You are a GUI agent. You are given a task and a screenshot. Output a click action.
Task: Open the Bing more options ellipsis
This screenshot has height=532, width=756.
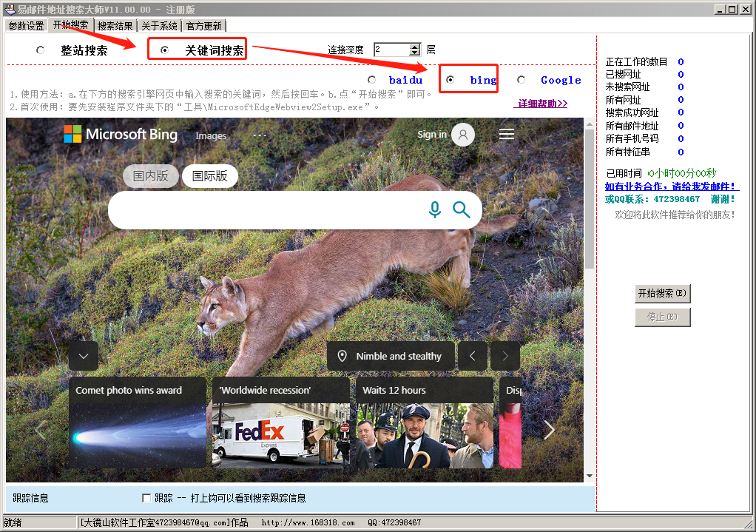click(260, 135)
